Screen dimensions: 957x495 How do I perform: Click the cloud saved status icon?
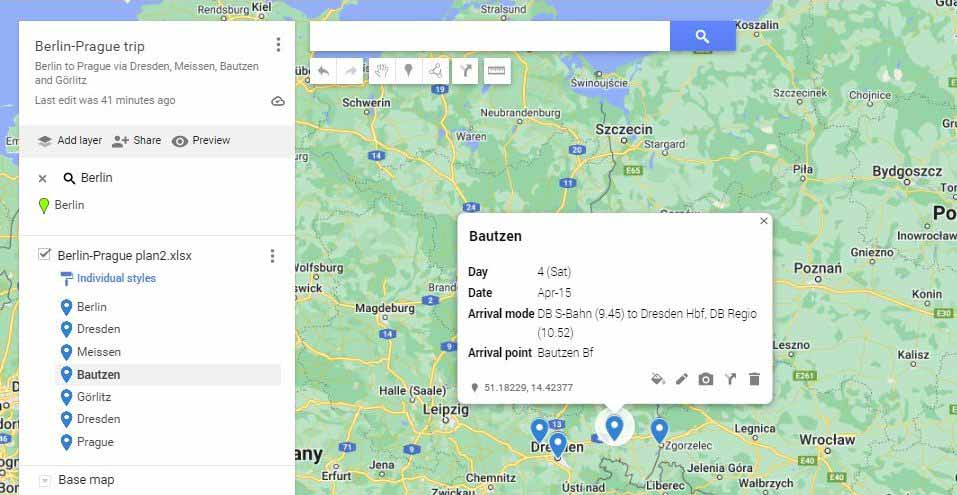[x=278, y=101]
